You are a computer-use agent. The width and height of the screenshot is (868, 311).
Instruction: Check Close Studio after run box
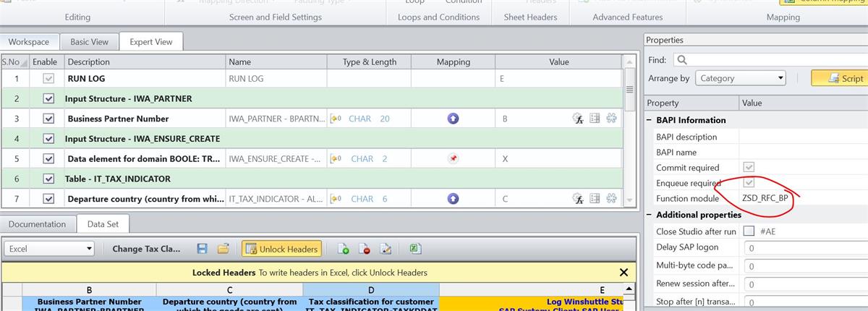749,231
